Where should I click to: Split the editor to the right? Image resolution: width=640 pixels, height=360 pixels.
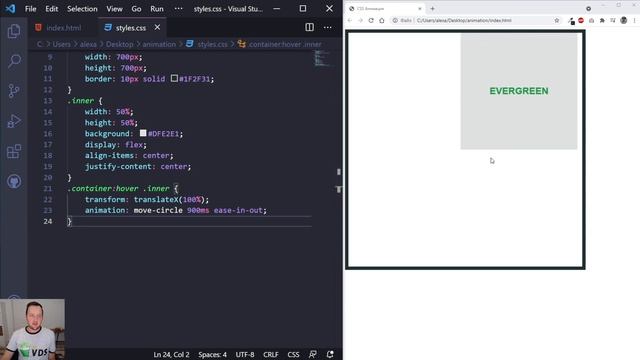coord(309,27)
